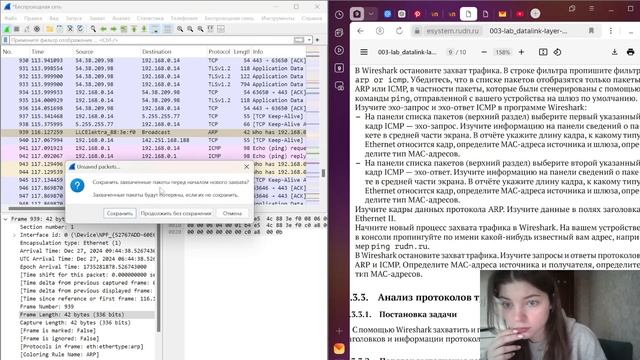The width and height of the screenshot is (640, 360).
Task: Expand the Interface id tree node
Action: tap(14, 235)
